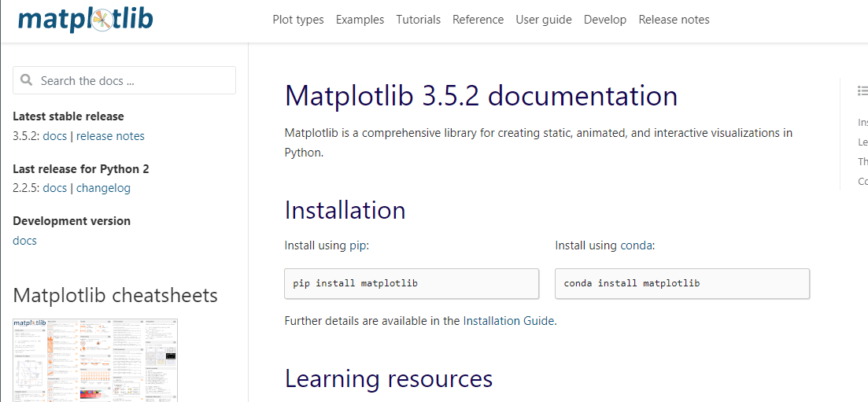Screen dimensions: 868x402
Task: Click the Install using pip text
Action: click(x=327, y=245)
